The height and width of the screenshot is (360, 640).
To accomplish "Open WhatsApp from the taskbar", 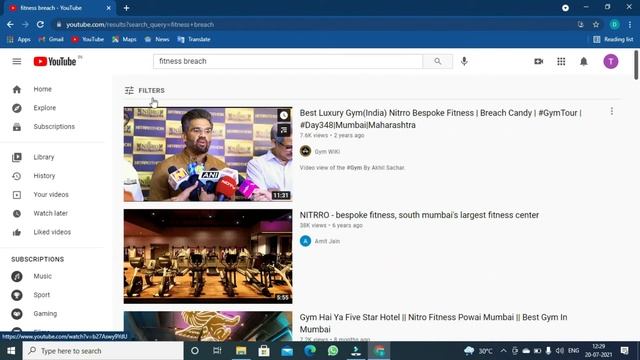I will (333, 351).
